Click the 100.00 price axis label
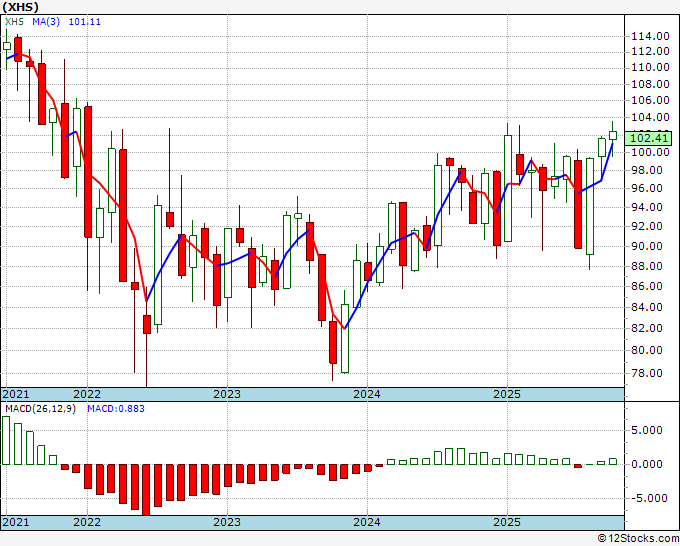This screenshot has width=680, height=546. point(650,152)
